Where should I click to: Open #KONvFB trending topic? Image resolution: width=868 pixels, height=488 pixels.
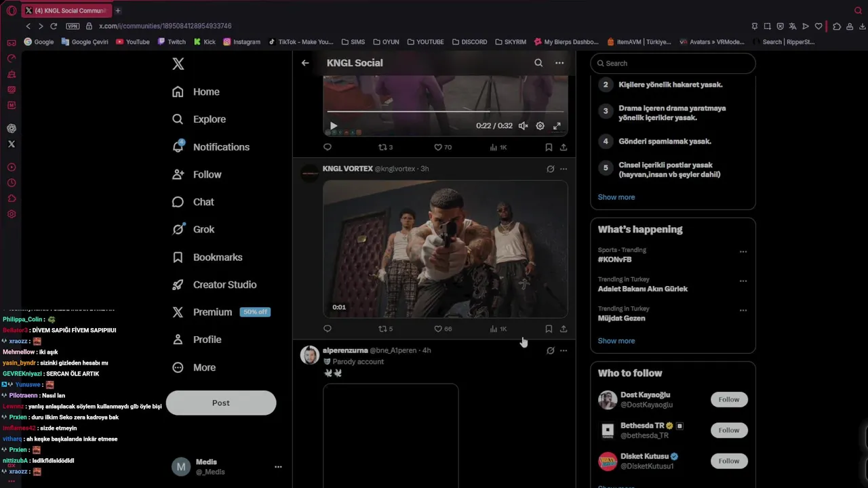pos(615,260)
